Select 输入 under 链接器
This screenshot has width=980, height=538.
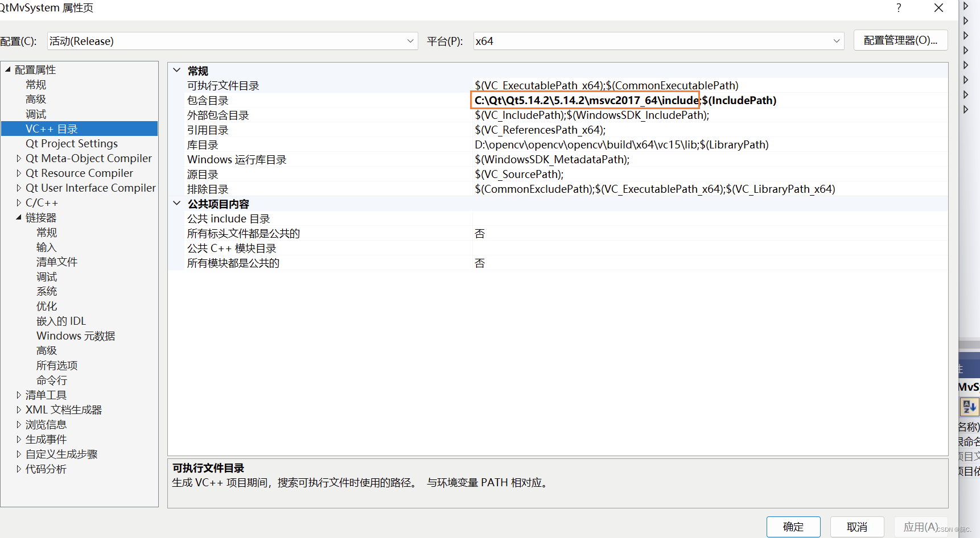click(x=47, y=247)
